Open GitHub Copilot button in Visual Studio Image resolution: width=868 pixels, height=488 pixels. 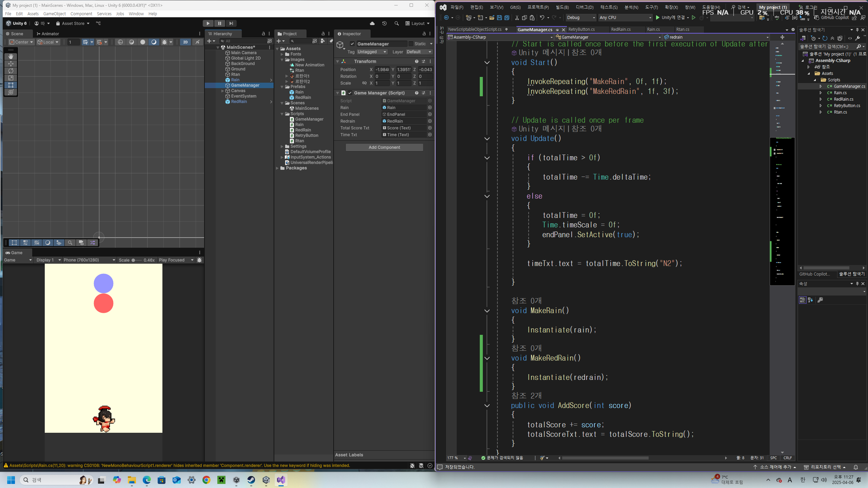pyautogui.click(x=832, y=18)
